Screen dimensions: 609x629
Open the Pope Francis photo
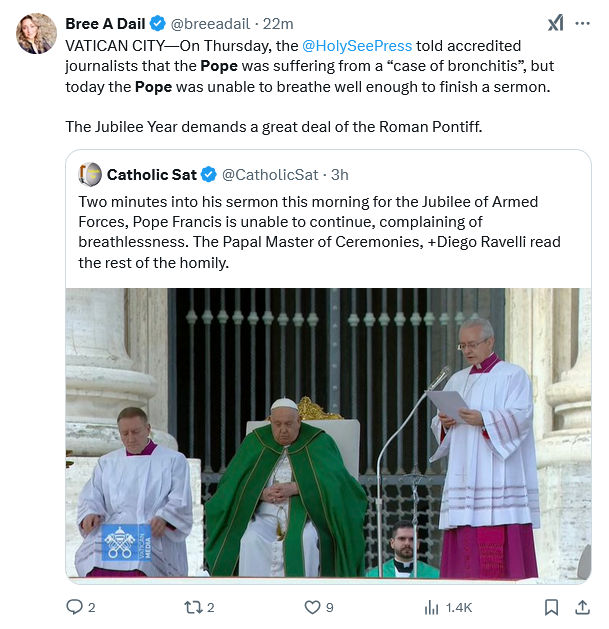[328, 433]
